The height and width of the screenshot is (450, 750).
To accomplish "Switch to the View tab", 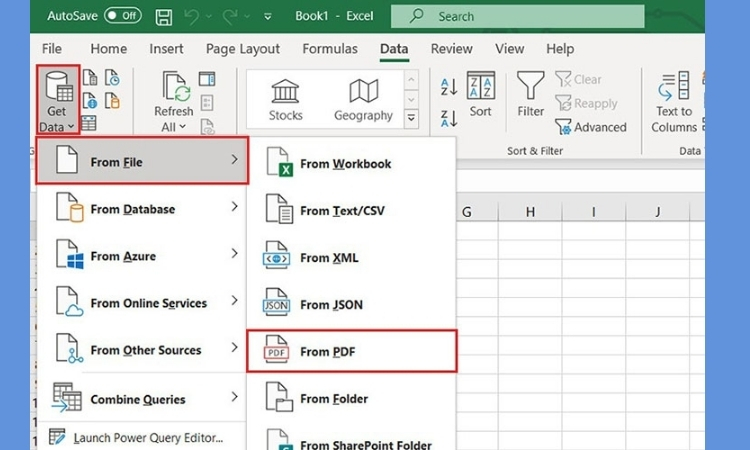I will [509, 49].
